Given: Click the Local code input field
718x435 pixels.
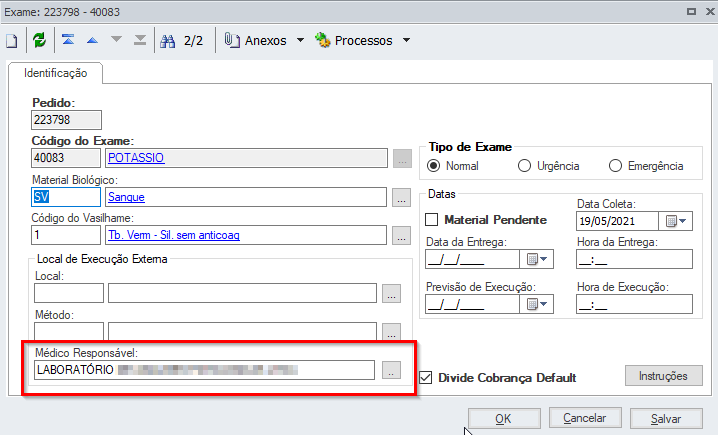Looking at the screenshot, I should [69, 293].
